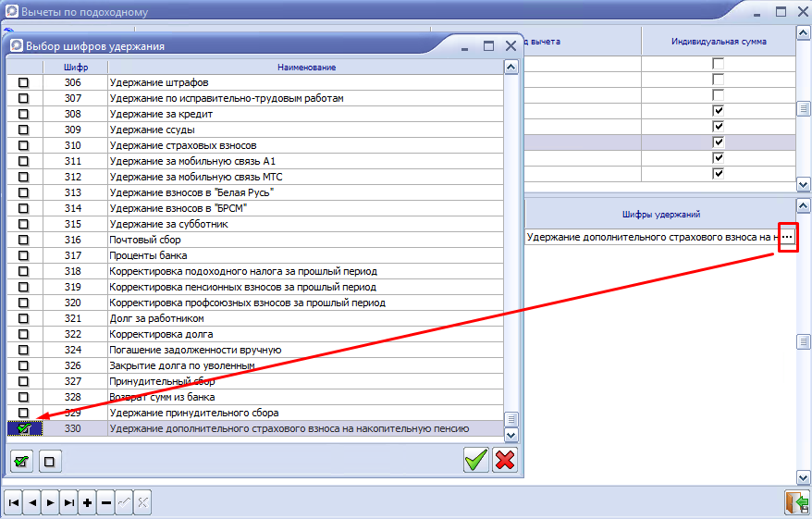The height and width of the screenshot is (519, 812).
Task: Uncheck the checkbox for code 330
Action: [24, 428]
